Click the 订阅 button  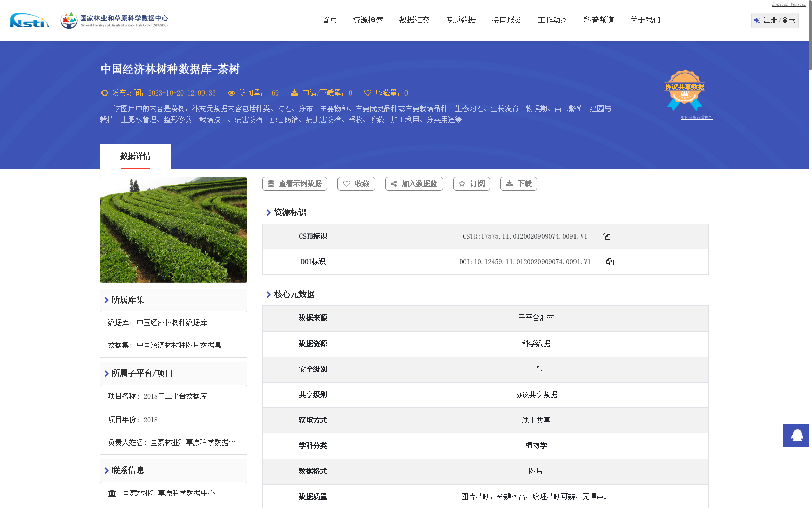(472, 184)
